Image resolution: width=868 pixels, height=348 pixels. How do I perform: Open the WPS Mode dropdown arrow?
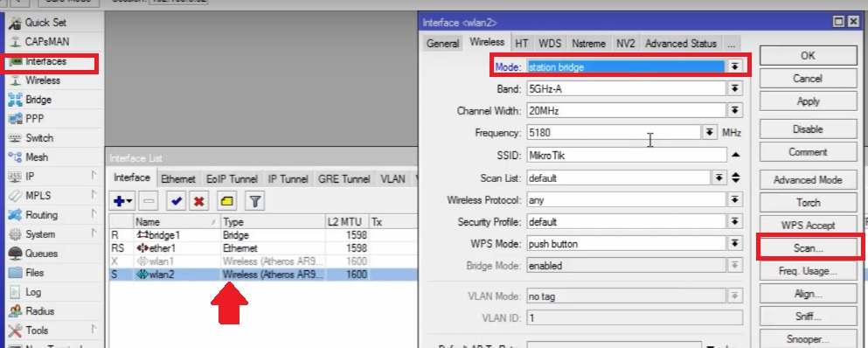[734, 244]
